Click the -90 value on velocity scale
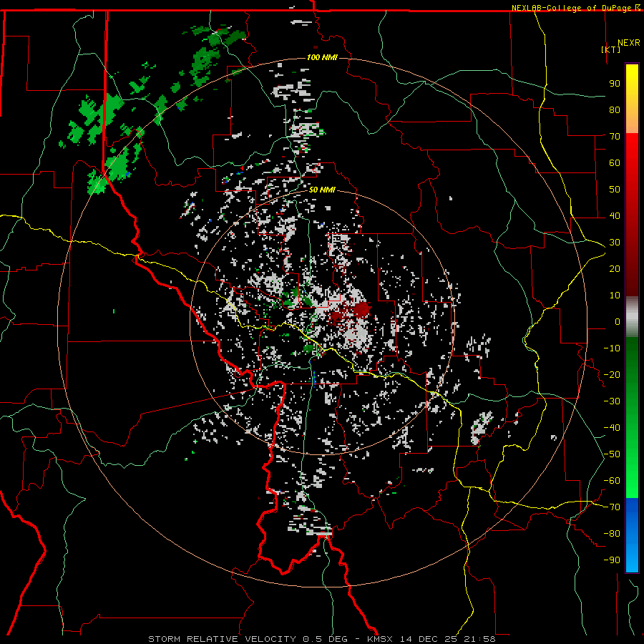Screen dimensions: 644x644 click(612, 560)
